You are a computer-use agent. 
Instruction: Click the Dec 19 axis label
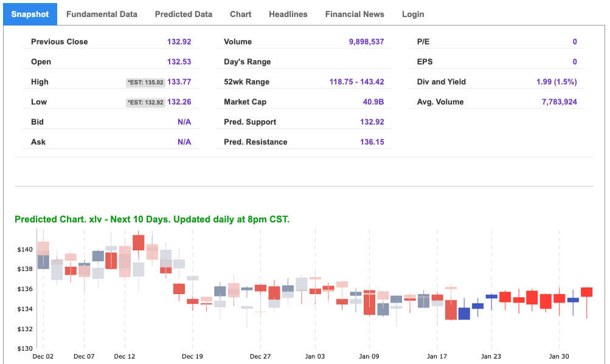pyautogui.click(x=192, y=356)
